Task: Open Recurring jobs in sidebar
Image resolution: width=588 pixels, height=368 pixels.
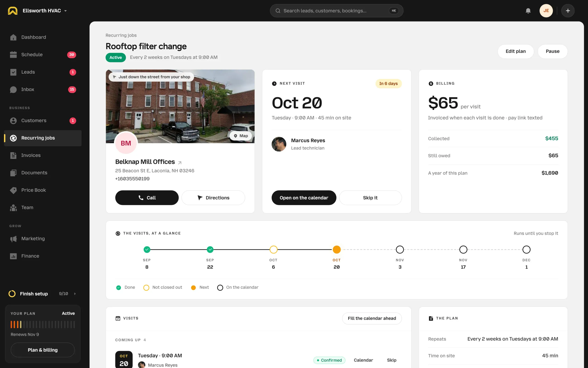Action: (x=43, y=138)
